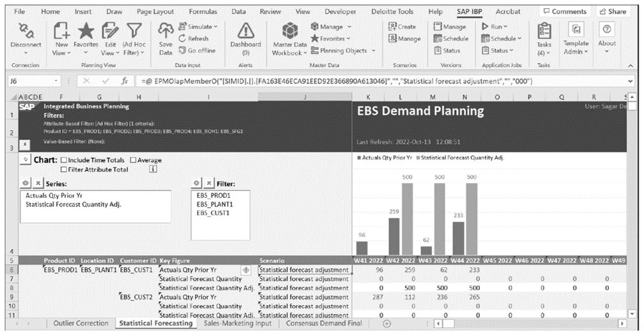Open the Formulas ribbon tab
The width and height of the screenshot is (644, 335).
coord(202,11)
